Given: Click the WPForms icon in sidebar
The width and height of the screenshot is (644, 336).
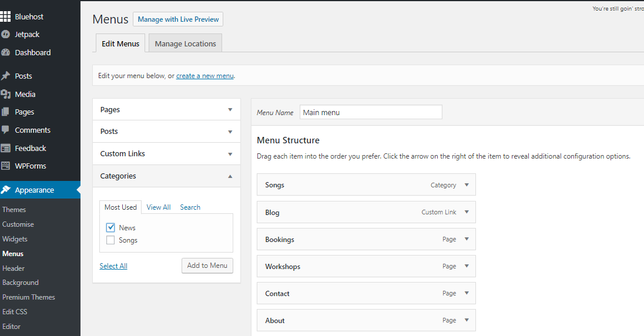Looking at the screenshot, I should 6,166.
